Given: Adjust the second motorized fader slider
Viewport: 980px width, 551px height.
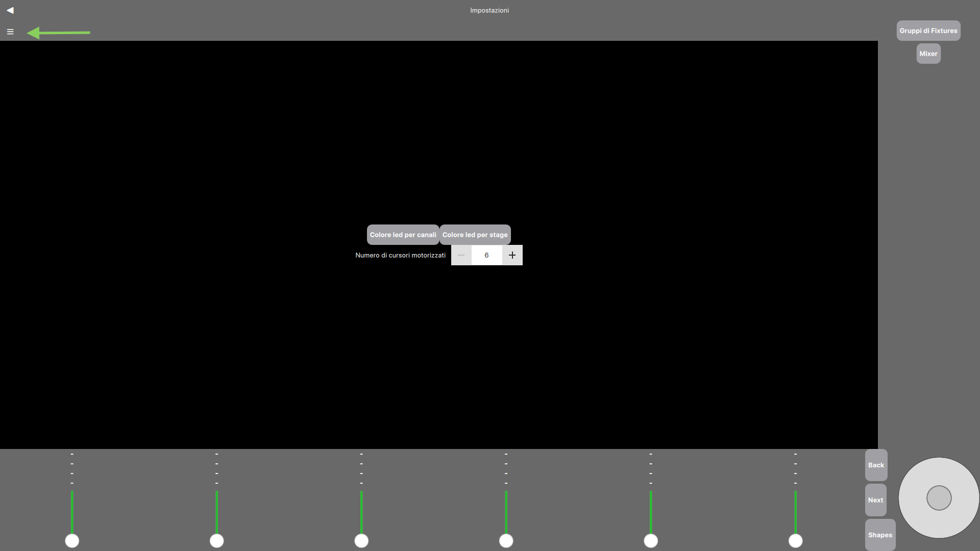Looking at the screenshot, I should point(217,541).
